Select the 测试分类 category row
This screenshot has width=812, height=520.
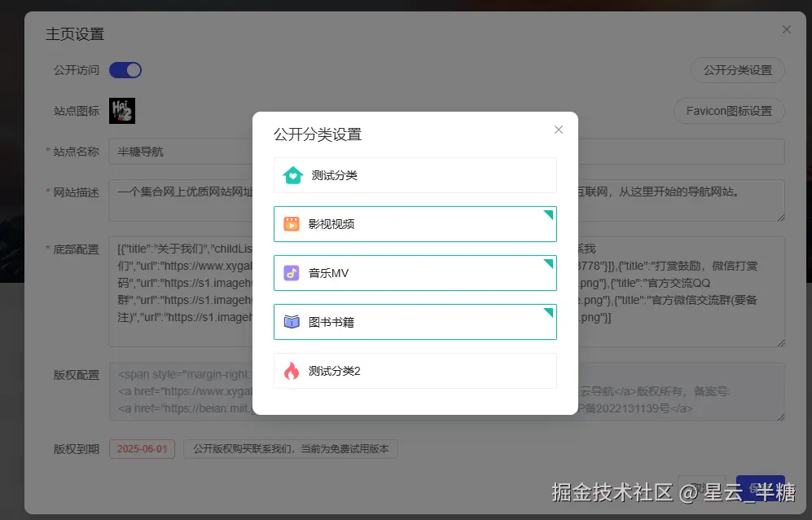tap(415, 175)
